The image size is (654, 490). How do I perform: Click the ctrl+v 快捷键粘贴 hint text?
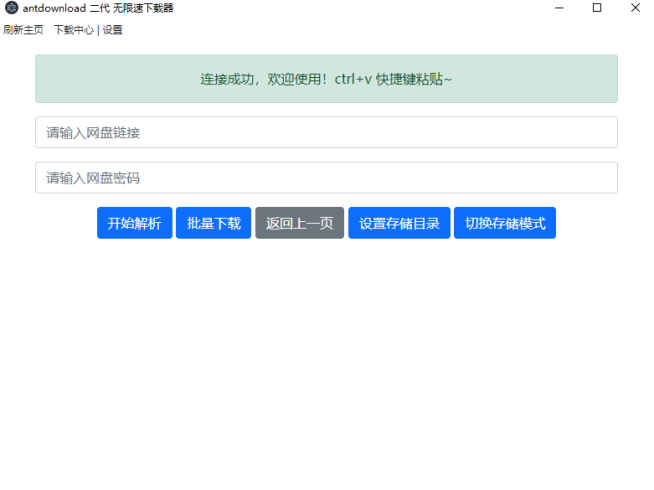pyautogui.click(x=393, y=79)
